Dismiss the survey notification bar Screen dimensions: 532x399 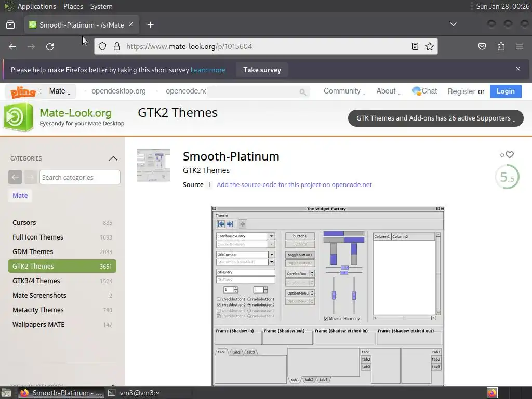pos(518,69)
